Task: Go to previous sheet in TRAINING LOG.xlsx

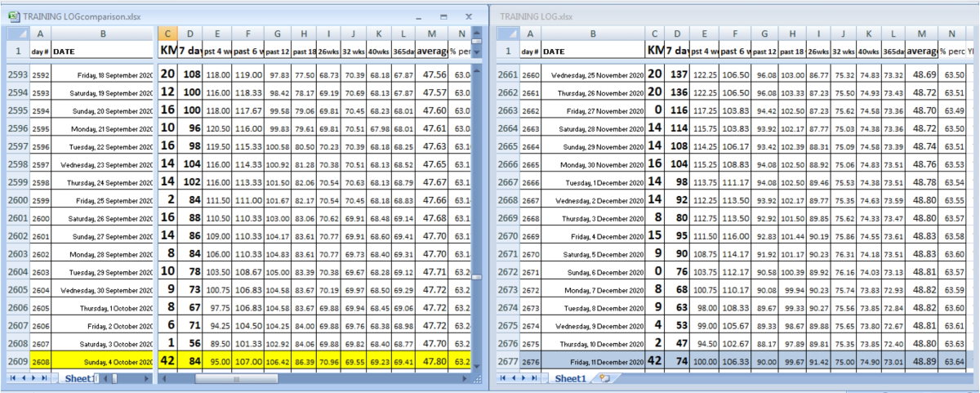Action: [x=515, y=378]
